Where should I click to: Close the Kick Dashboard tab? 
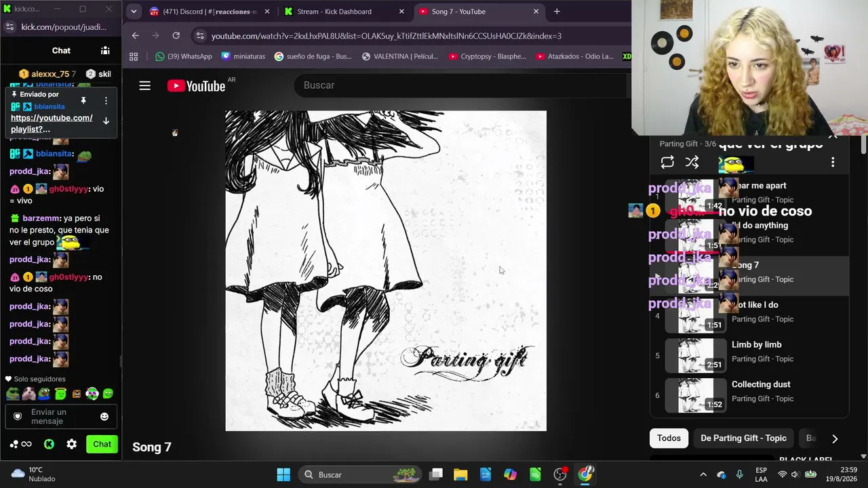coord(401,12)
